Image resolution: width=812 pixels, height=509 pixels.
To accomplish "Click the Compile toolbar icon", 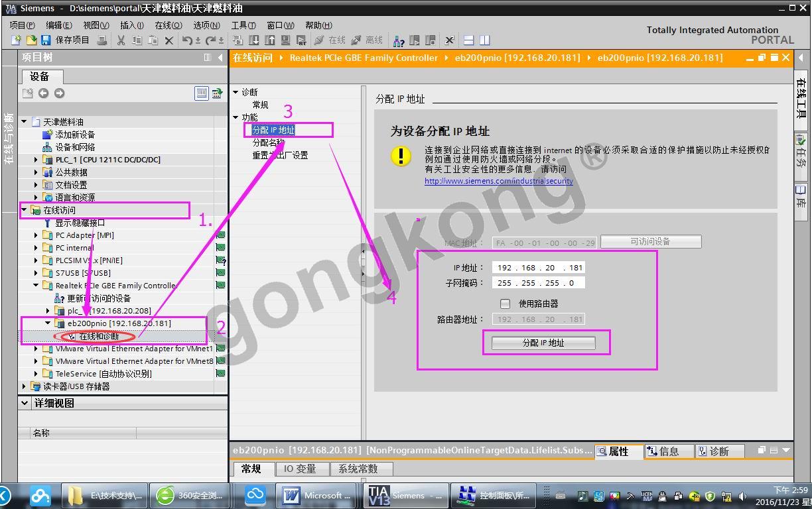I will (x=237, y=40).
